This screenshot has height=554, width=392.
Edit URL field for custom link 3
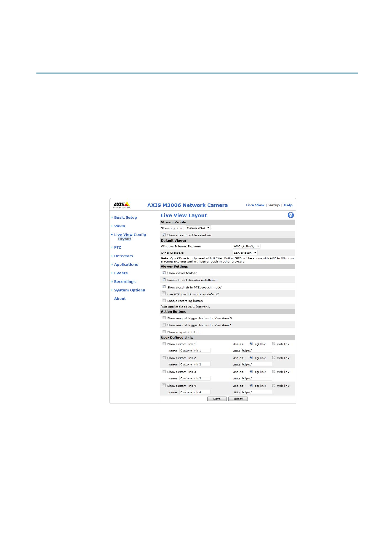click(256, 378)
